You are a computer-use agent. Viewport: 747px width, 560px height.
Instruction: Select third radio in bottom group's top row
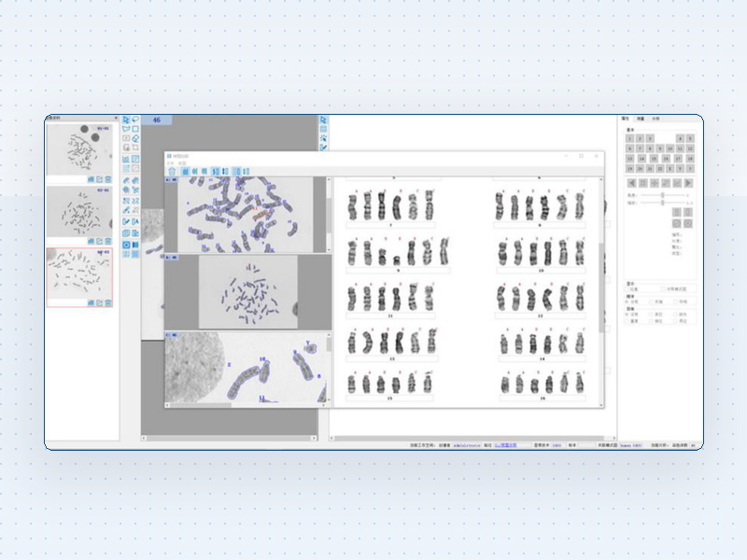tap(675, 315)
